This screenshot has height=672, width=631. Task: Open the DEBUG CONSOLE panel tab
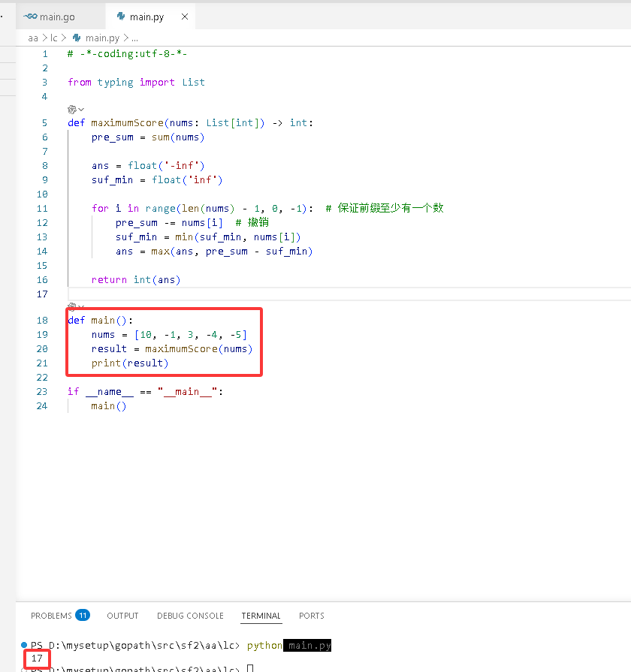tap(190, 616)
